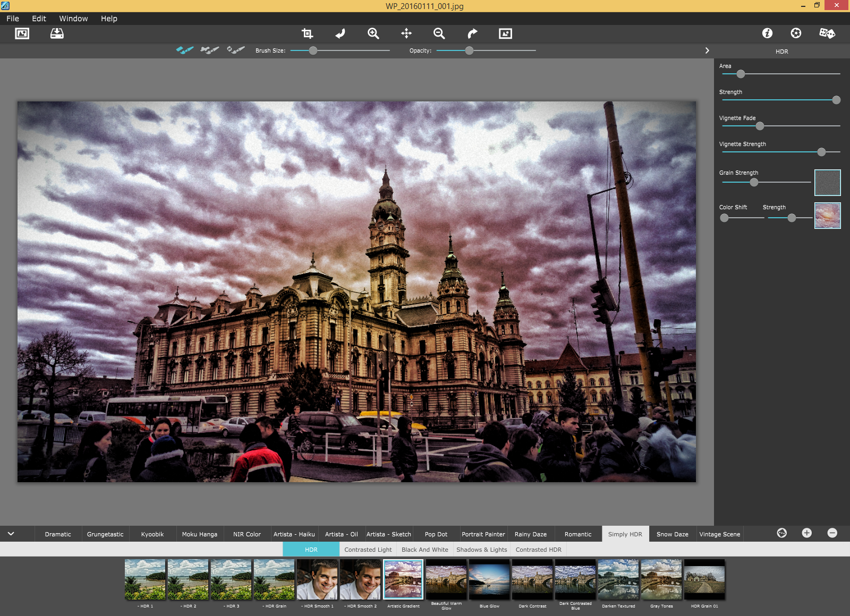Open the info icon
Viewport: 850px width, 616px height.
(x=767, y=33)
